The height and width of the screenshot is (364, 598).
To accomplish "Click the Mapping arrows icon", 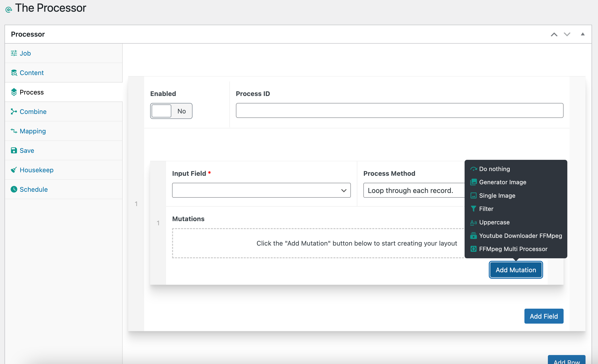I will coord(14,131).
